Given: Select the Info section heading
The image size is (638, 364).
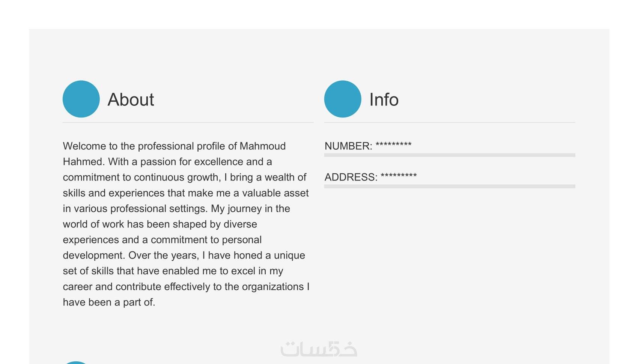Looking at the screenshot, I should click(384, 100).
